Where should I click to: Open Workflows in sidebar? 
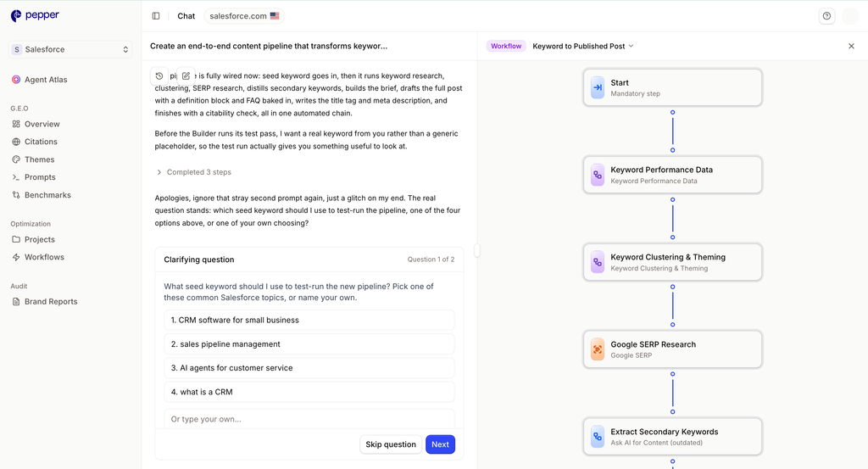tap(44, 257)
